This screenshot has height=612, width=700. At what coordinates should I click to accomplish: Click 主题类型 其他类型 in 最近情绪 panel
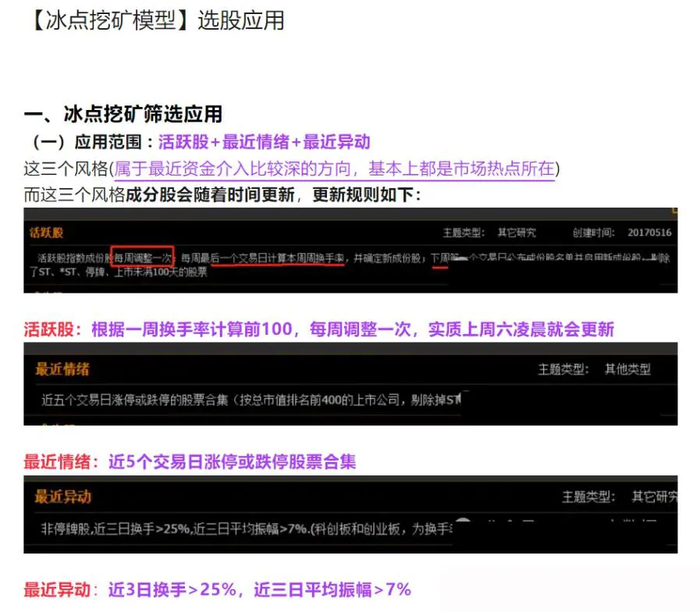[x=594, y=369]
